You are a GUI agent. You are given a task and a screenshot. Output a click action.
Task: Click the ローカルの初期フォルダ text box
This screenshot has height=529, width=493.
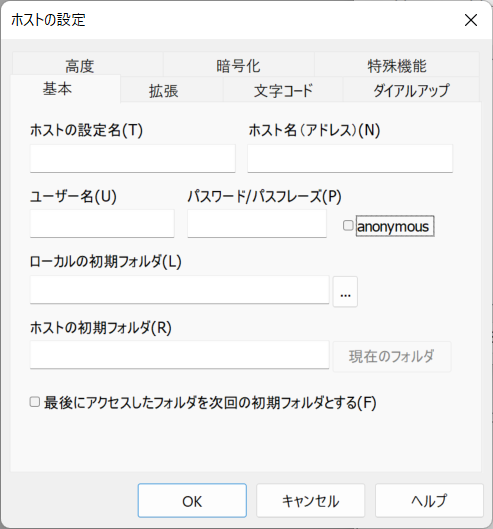pyautogui.click(x=180, y=289)
